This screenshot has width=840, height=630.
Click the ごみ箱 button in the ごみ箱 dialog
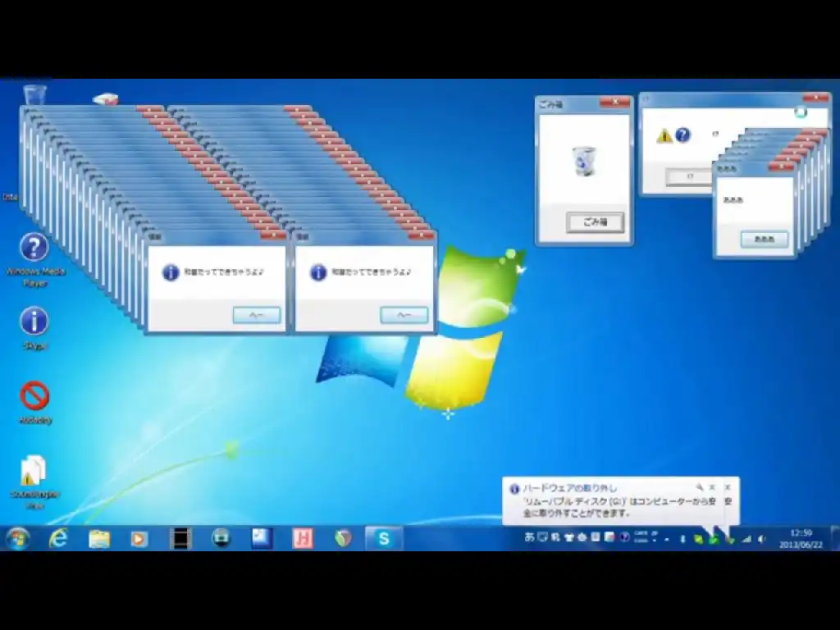click(596, 221)
